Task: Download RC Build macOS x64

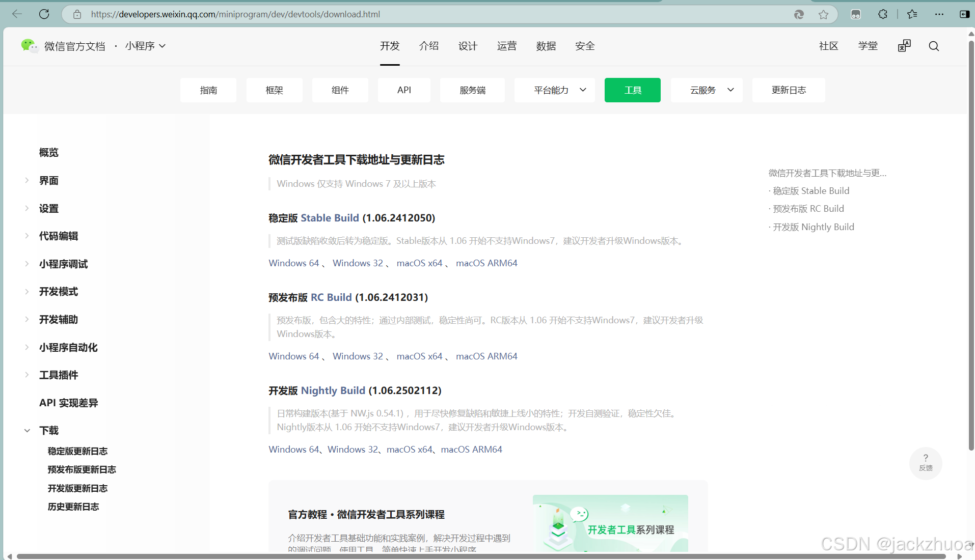Action: tap(420, 356)
